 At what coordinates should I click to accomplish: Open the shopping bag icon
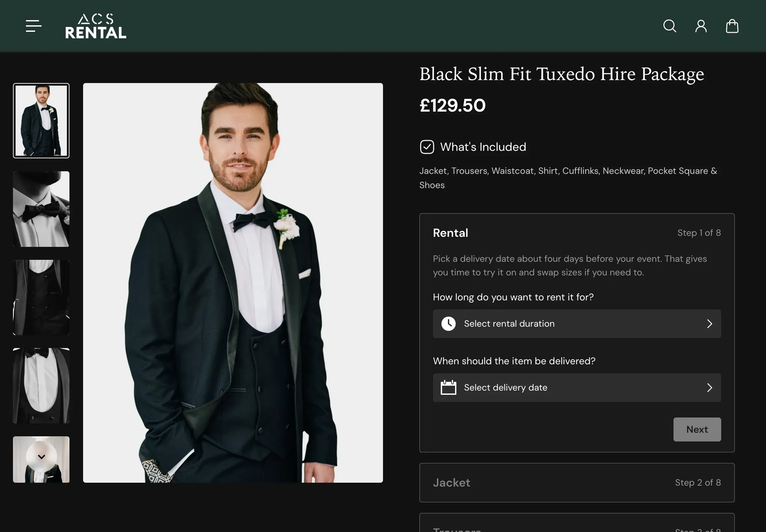[732, 26]
